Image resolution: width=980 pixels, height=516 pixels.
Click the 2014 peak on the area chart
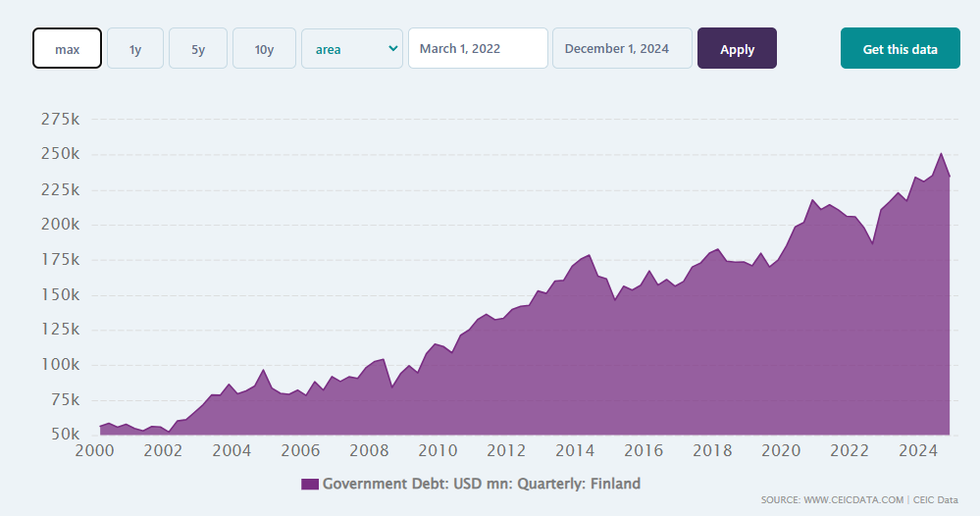click(589, 255)
